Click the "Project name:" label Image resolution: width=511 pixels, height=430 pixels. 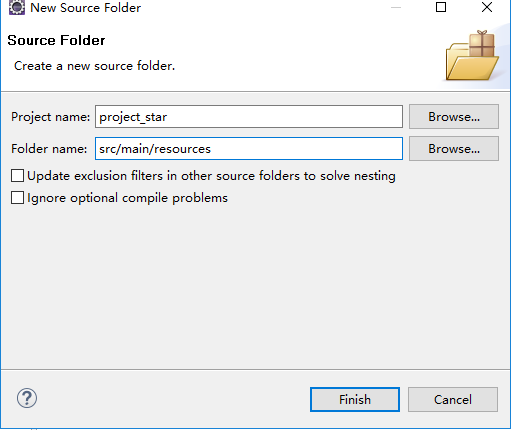click(x=51, y=117)
